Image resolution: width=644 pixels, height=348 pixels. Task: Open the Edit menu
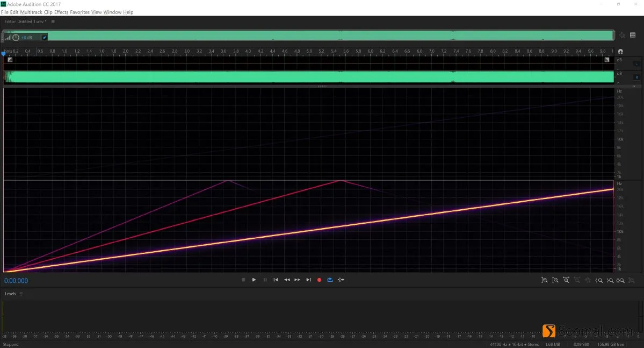(x=14, y=12)
